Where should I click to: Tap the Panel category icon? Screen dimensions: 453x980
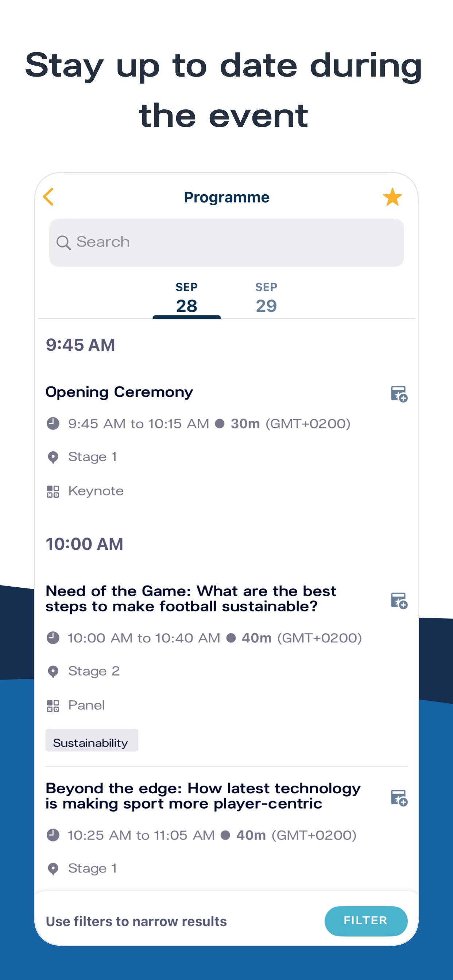(x=53, y=706)
